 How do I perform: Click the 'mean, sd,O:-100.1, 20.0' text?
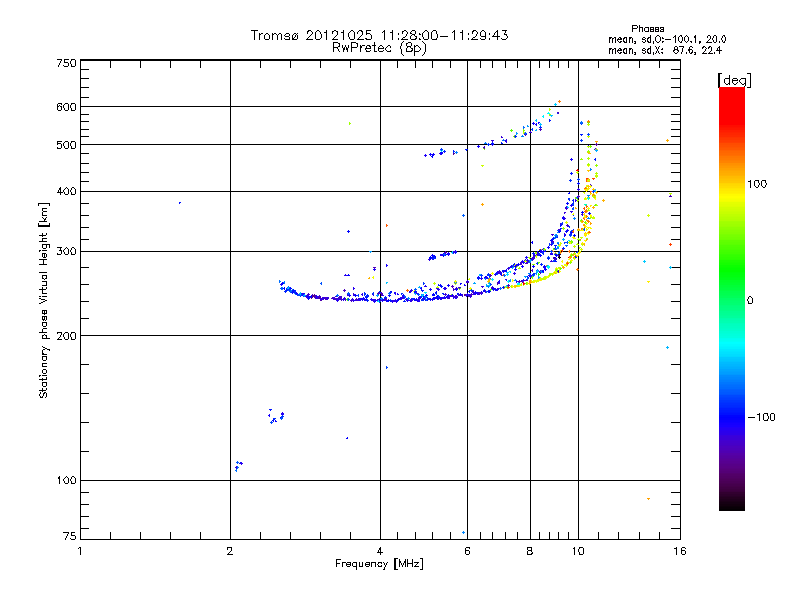[x=667, y=40]
